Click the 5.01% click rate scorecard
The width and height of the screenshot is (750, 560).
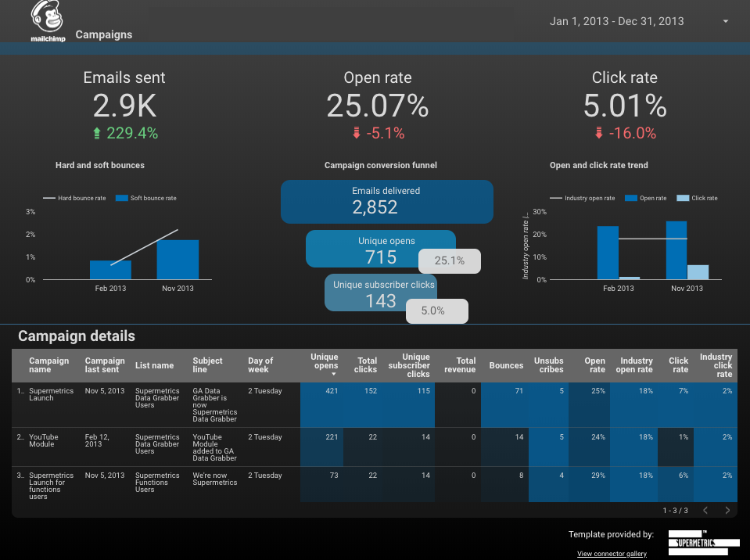(625, 106)
